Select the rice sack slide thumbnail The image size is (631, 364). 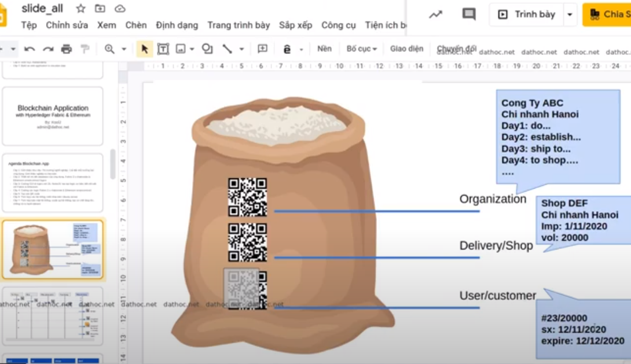(x=53, y=249)
